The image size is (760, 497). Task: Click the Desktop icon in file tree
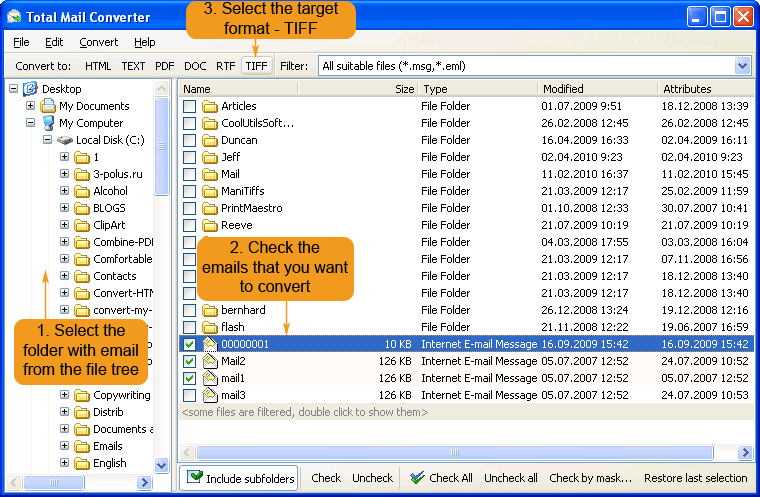tap(31, 89)
